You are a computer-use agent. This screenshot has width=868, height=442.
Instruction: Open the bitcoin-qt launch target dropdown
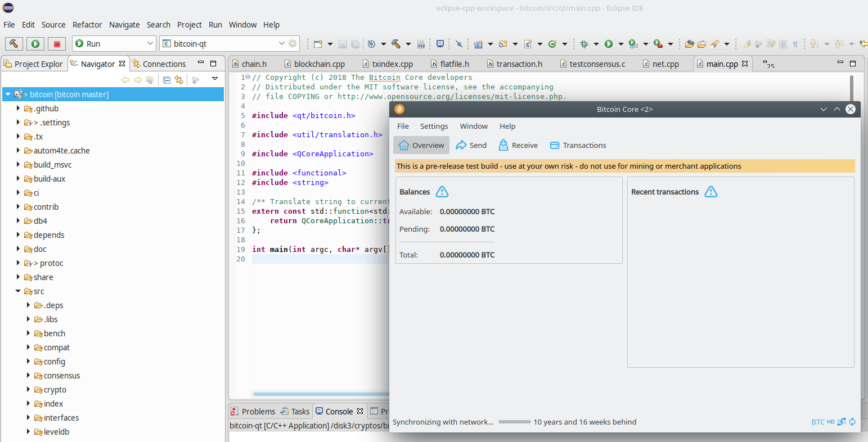(282, 43)
